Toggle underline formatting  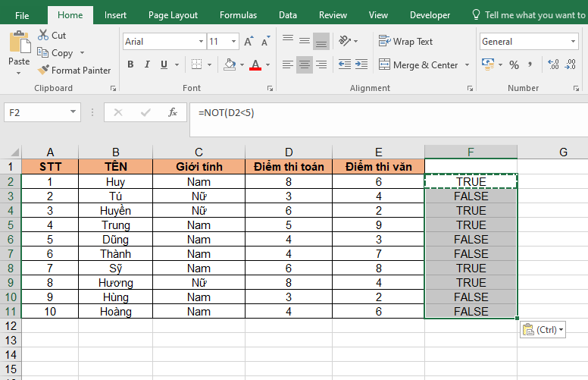point(162,65)
